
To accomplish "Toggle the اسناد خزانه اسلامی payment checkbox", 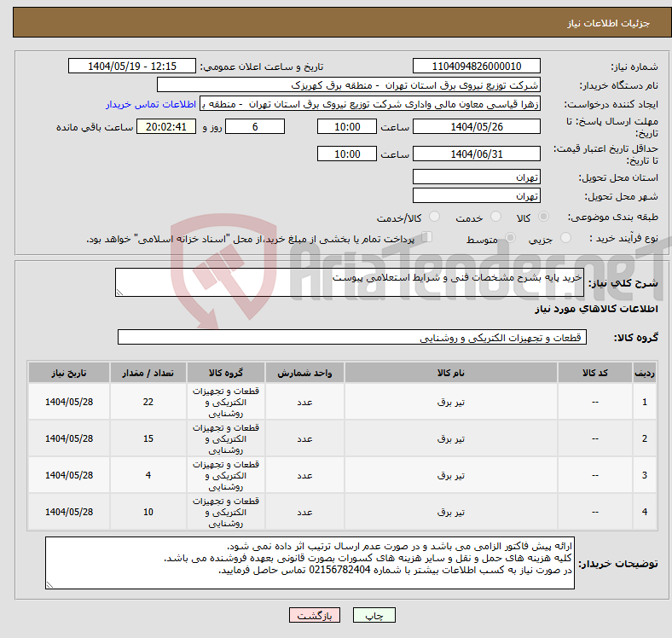I will pyautogui.click(x=427, y=236).
